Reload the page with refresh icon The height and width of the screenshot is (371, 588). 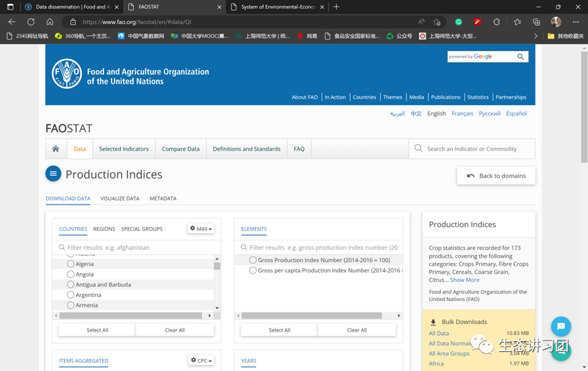tap(31, 22)
